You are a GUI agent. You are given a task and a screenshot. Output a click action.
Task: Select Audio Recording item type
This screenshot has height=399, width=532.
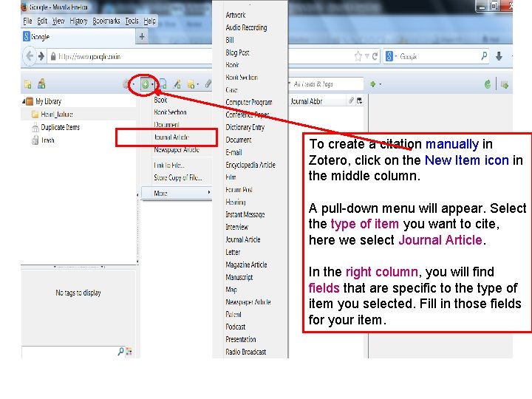coord(246,27)
